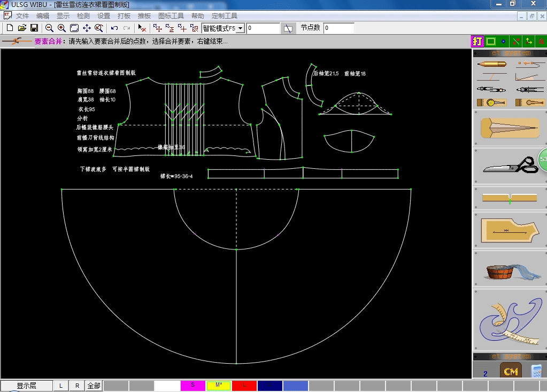Click the dart tool icon
Image resolution: width=547 pixels, height=392 pixels.
click(x=509, y=128)
